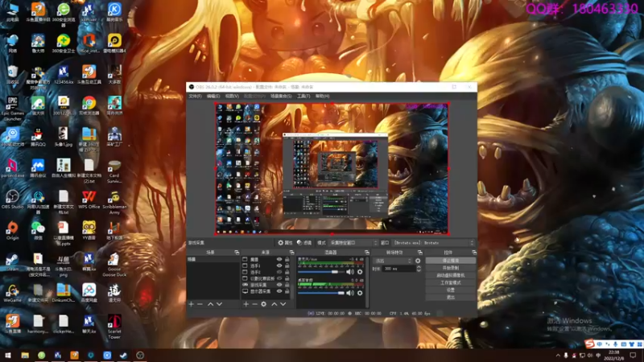Open 文件(F) menu in OBS
The image size is (644, 362).
coord(195,96)
